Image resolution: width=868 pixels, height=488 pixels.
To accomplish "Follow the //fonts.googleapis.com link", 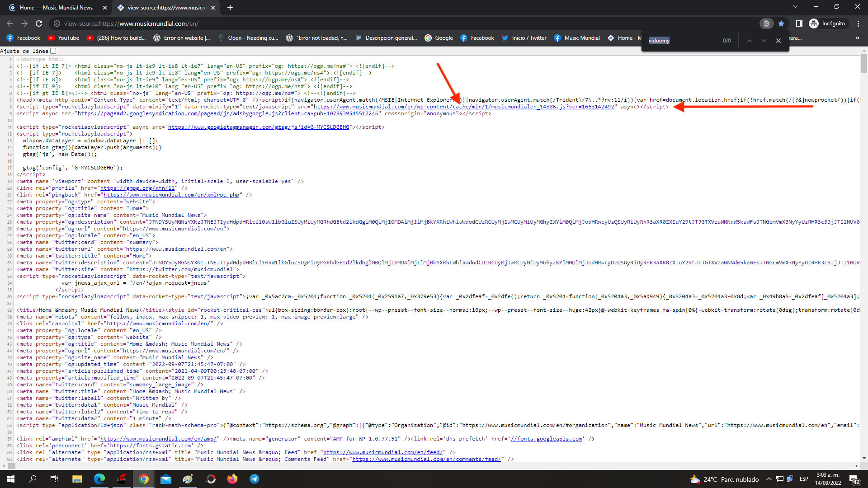I will click(x=546, y=439).
